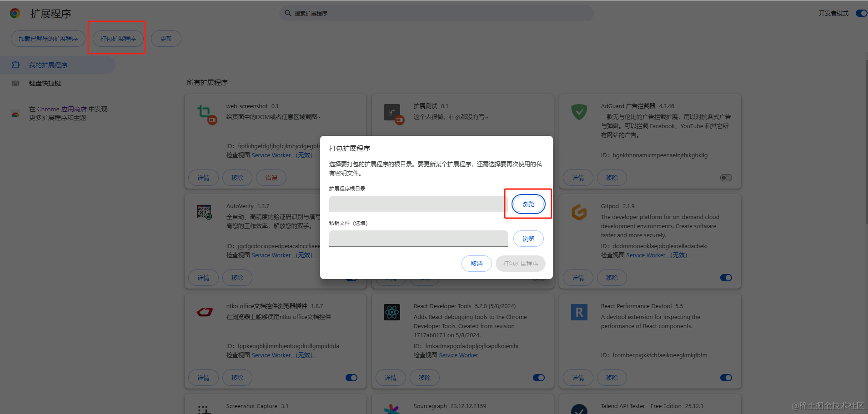
Task: Click 移除 on React Performance Devtool card
Action: point(612,378)
